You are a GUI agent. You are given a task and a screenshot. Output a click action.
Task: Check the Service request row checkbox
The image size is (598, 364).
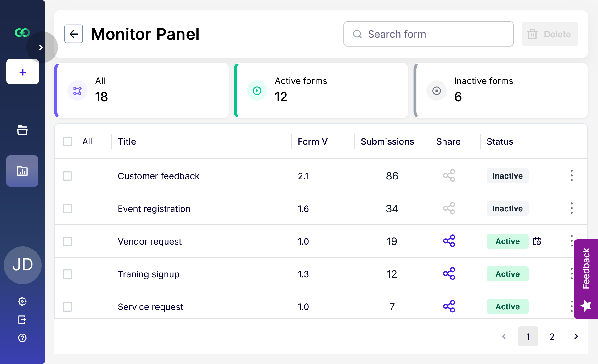(x=67, y=307)
